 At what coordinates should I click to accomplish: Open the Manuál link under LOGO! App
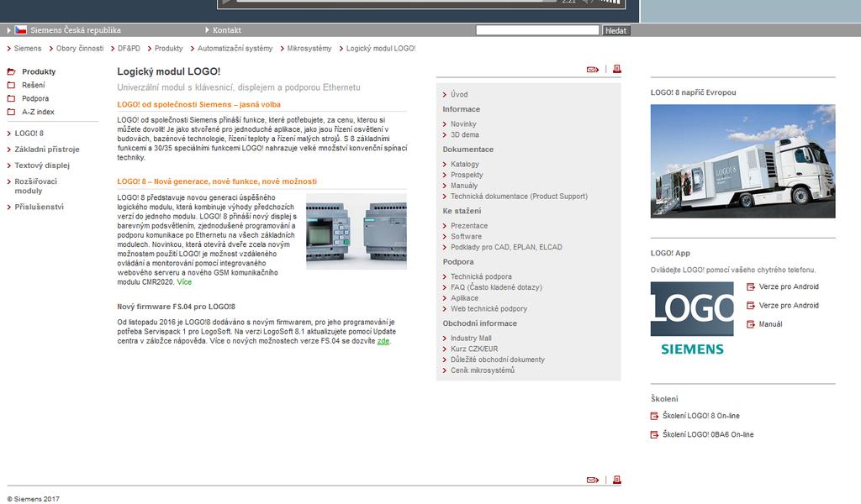[x=770, y=324]
